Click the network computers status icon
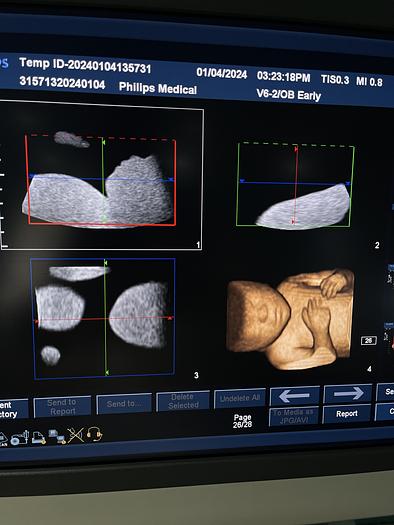 (x=57, y=436)
